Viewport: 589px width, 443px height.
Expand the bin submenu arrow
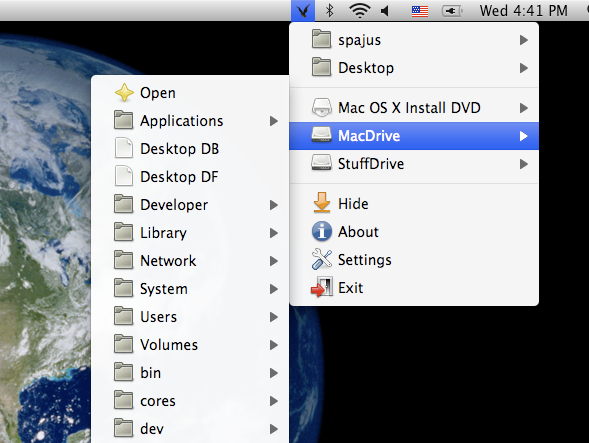274,373
